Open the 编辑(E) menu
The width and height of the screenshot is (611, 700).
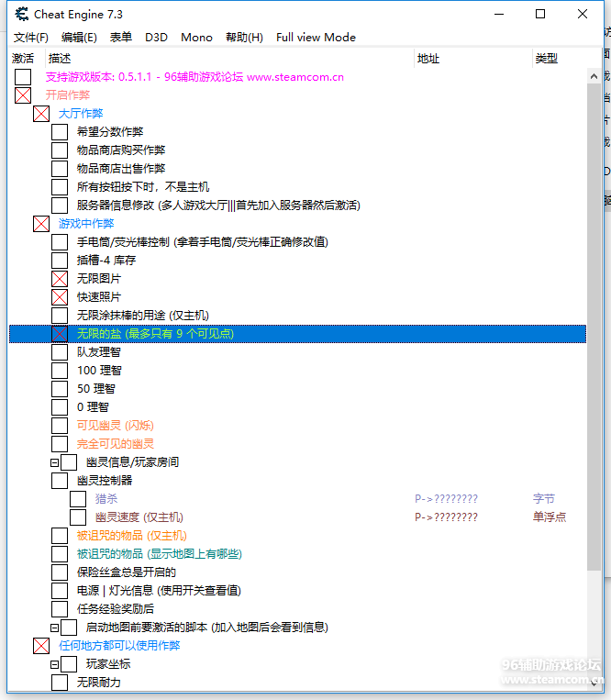tap(79, 38)
